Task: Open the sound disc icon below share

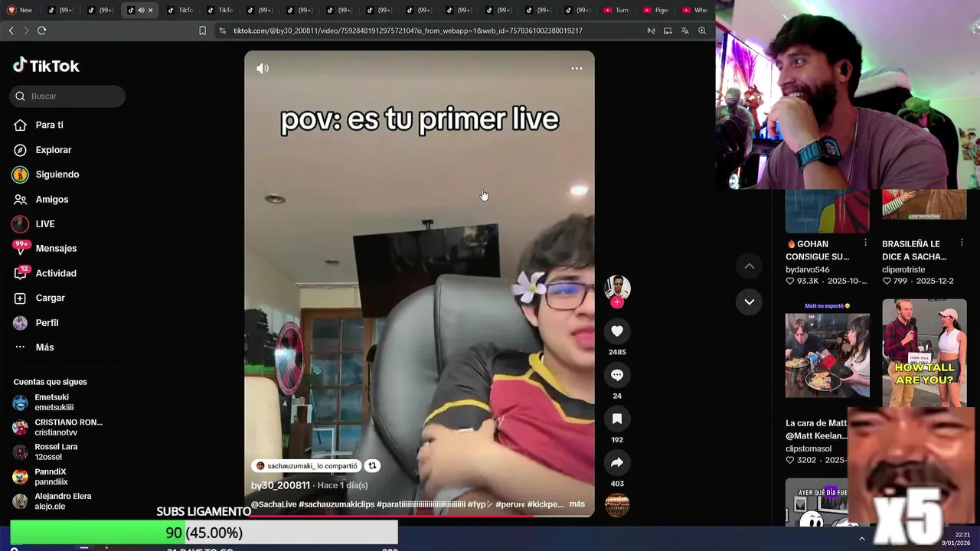Action: tap(617, 504)
